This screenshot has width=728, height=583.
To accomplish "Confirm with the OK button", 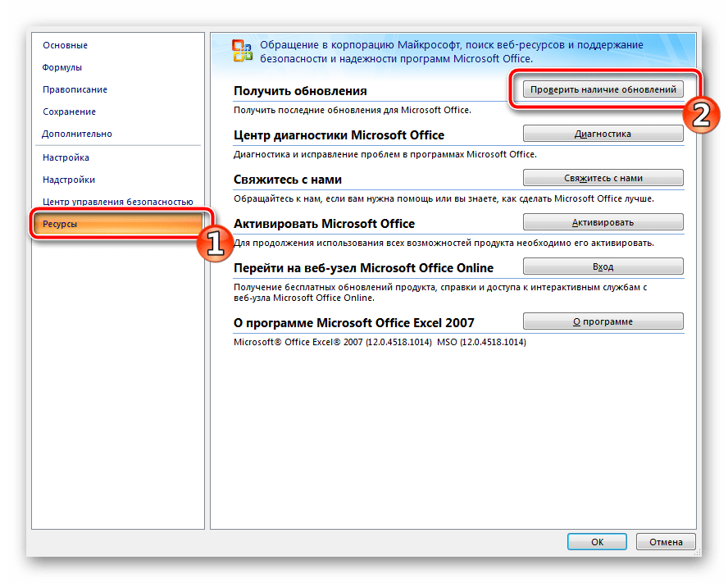I will coord(597,542).
